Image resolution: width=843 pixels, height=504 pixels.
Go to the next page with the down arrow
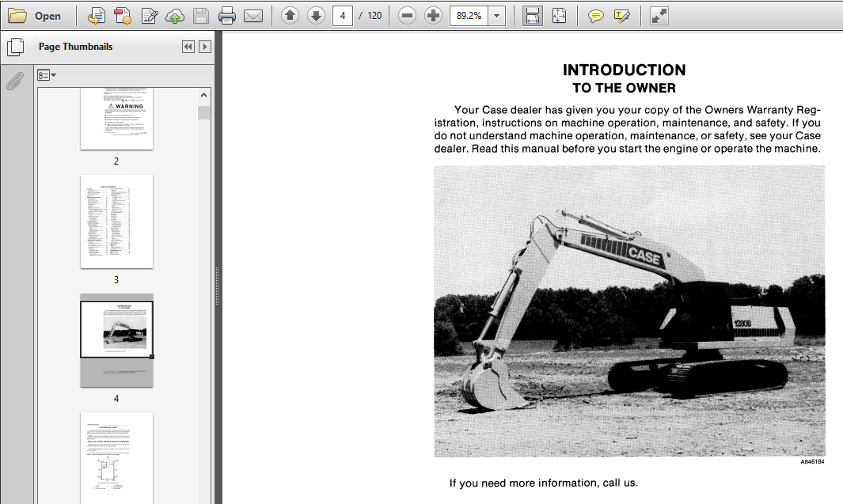pyautogui.click(x=316, y=16)
